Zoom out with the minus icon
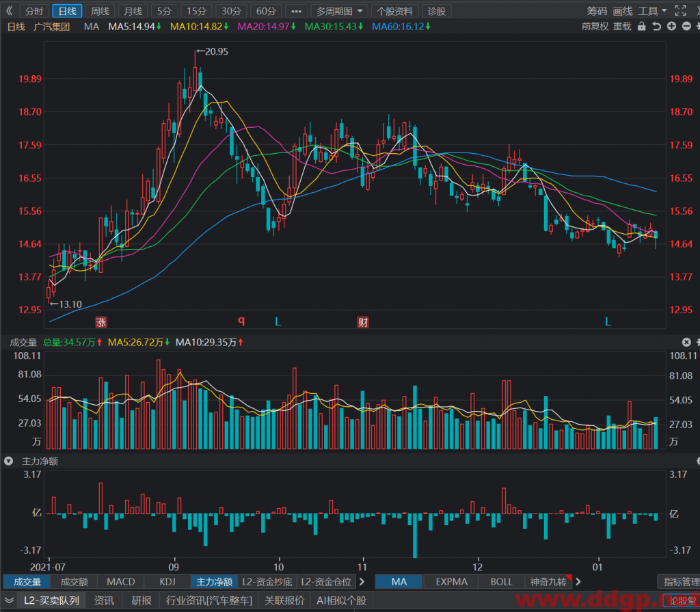 tap(686, 27)
